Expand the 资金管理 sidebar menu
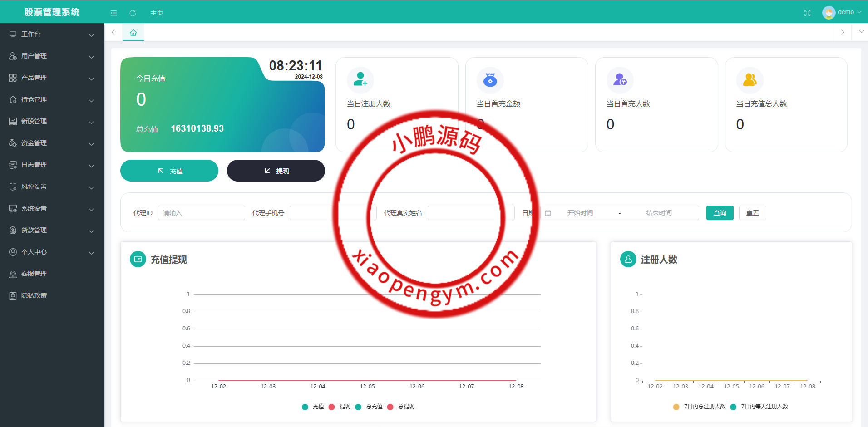The height and width of the screenshot is (427, 868). pos(52,143)
